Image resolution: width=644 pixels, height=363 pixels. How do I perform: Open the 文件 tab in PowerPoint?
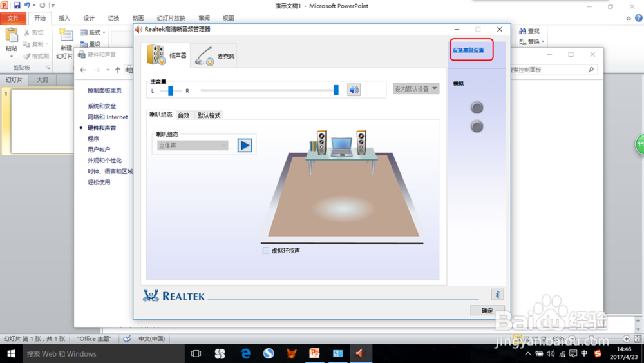coord(13,18)
